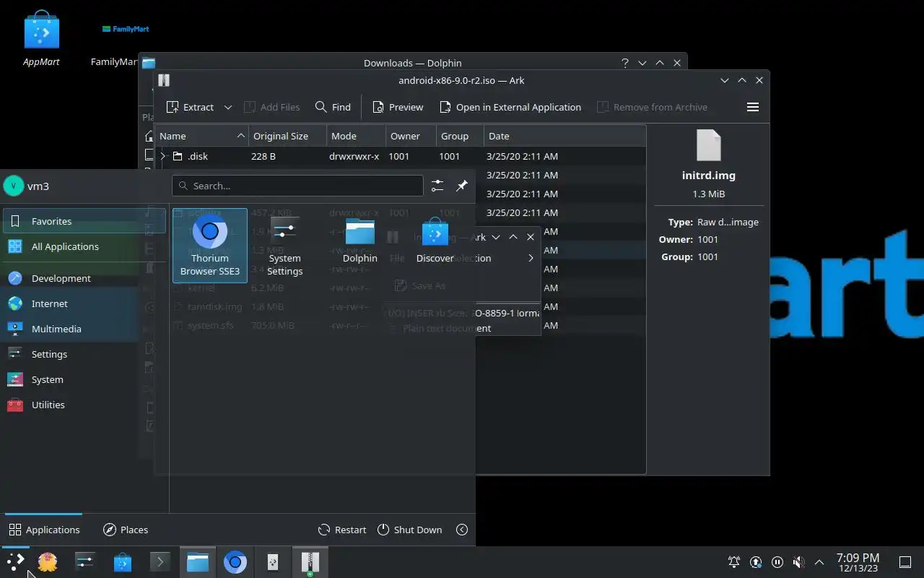924x578 pixels.
Task: Click Preview in Ark toolbar
Action: tap(398, 107)
